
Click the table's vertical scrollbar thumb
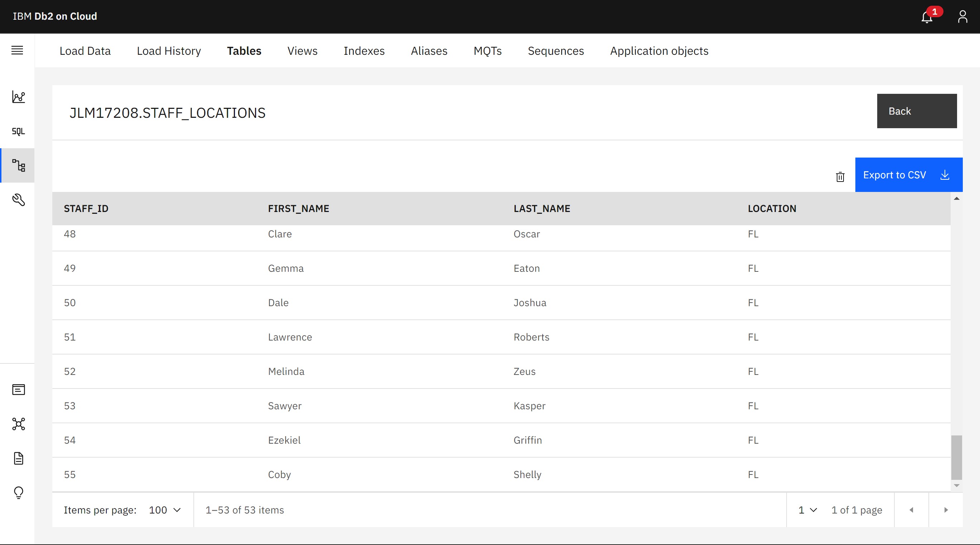point(956,458)
